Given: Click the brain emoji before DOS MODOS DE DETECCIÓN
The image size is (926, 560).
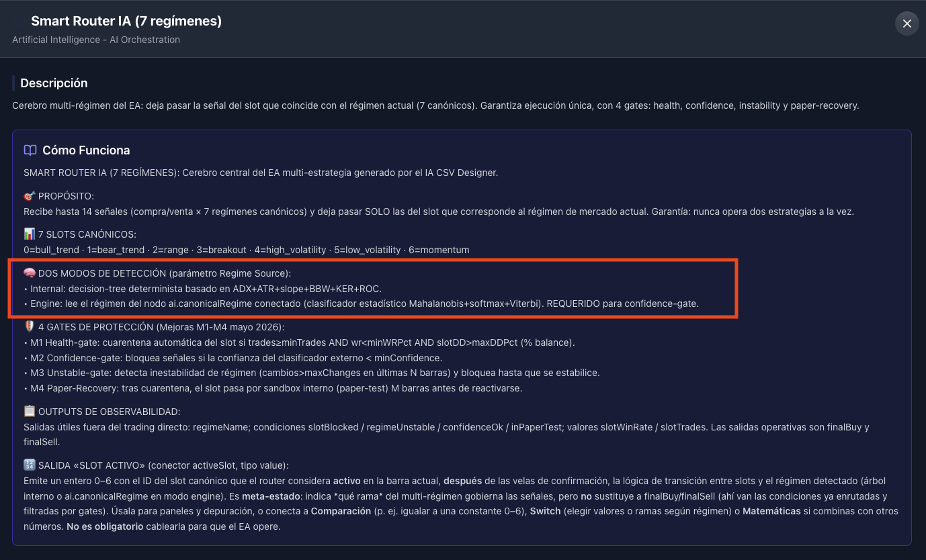Looking at the screenshot, I should 29,273.
